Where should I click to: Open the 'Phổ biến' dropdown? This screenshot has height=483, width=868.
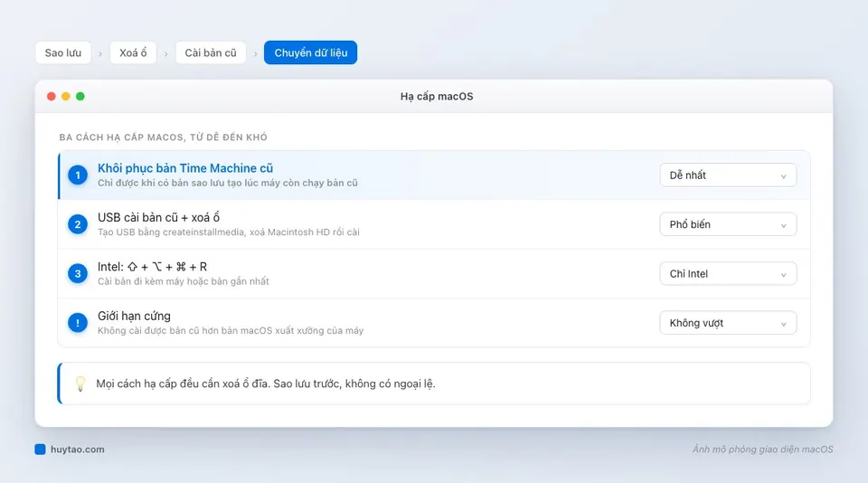(728, 224)
